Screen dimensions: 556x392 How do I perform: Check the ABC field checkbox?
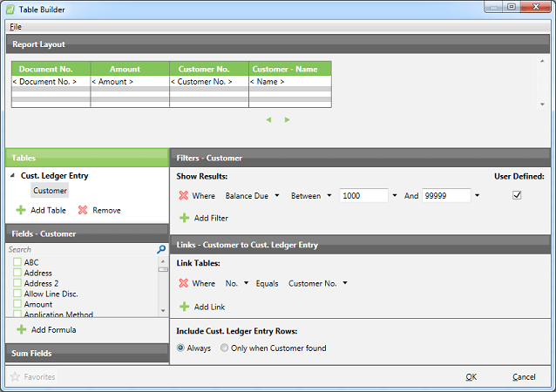point(17,262)
